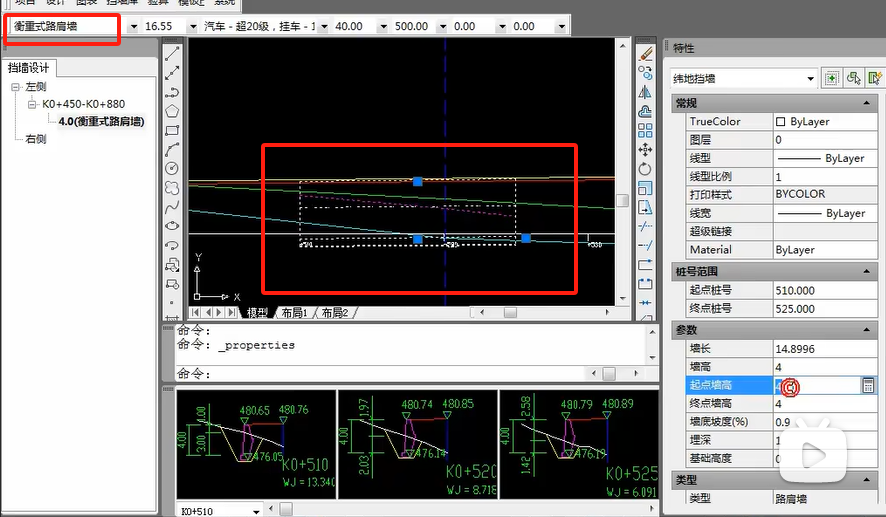Open calculator for 起点墙高 field
The height and width of the screenshot is (517, 886).
pos(868,385)
